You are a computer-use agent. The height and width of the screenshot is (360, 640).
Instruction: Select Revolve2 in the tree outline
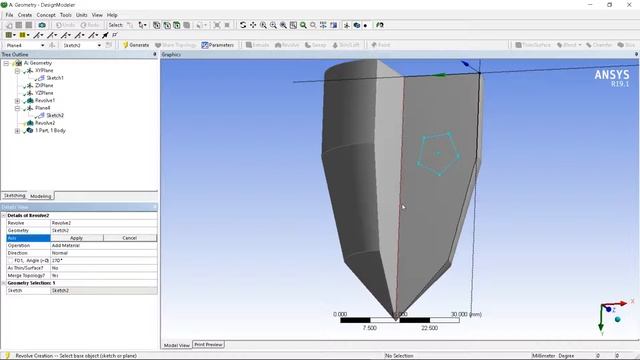pyautogui.click(x=45, y=123)
